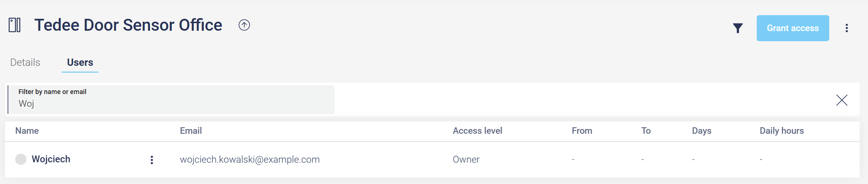The image size is (868, 184).
Task: Clear the filter with the X icon
Action: click(842, 100)
